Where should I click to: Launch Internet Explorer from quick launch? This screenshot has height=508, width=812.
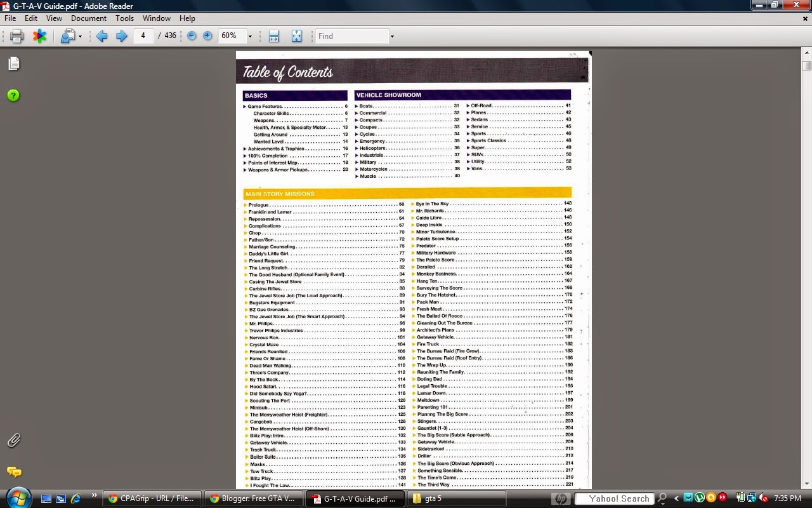(75, 498)
